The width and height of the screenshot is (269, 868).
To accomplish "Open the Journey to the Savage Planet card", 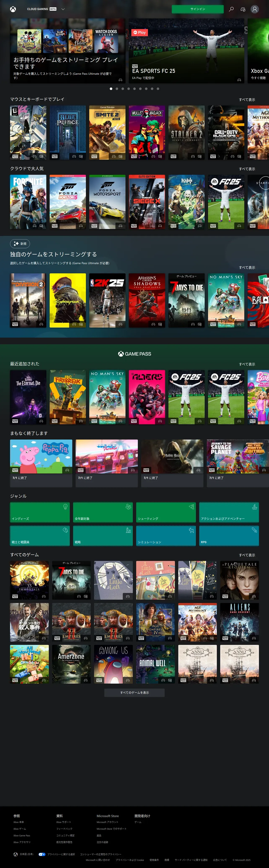I will point(238,463).
